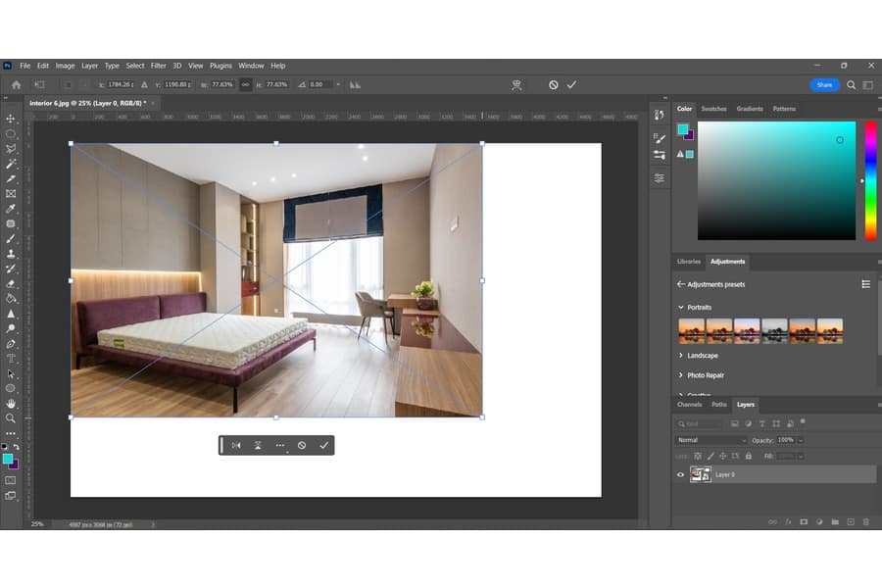This screenshot has width=882, height=588.
Task: Pick the Type tool in toolbar
Action: [11, 359]
